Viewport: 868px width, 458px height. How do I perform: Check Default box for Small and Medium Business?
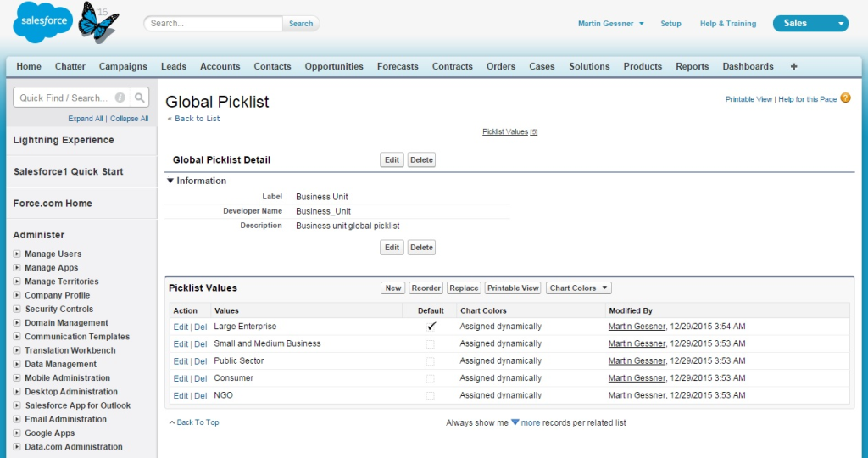click(x=431, y=344)
